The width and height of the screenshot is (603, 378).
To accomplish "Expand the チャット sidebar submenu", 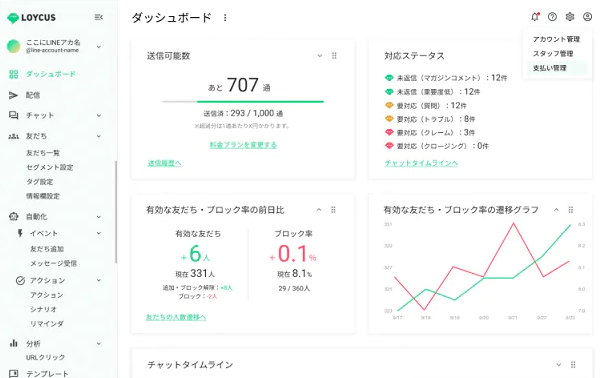I will point(99,115).
